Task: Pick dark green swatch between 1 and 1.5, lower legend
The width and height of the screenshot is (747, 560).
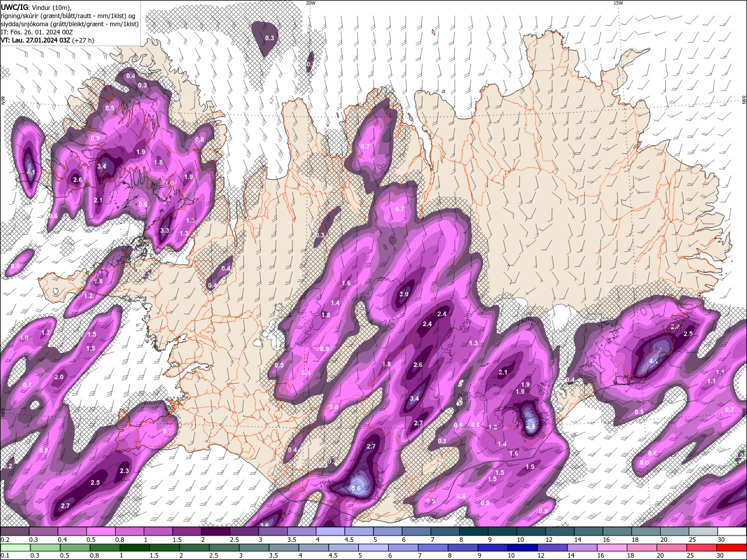Action: click(134, 548)
